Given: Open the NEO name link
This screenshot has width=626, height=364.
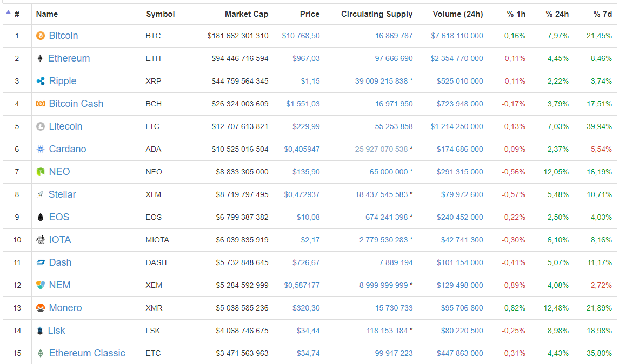Looking at the screenshot, I should click(x=59, y=172).
